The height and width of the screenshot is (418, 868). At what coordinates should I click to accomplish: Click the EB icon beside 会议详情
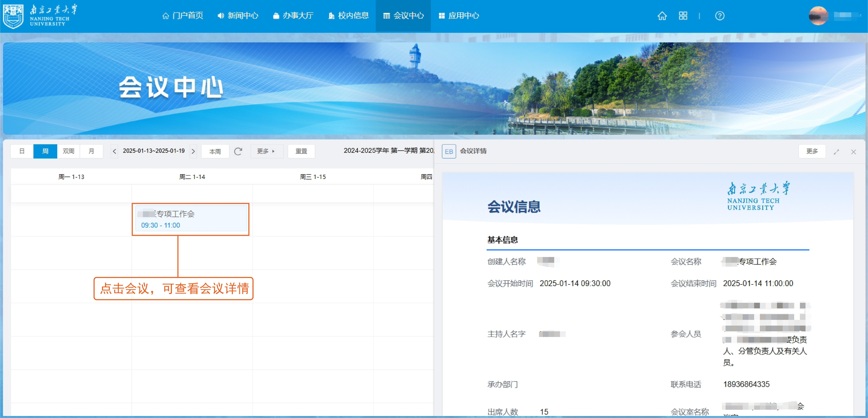click(x=449, y=151)
